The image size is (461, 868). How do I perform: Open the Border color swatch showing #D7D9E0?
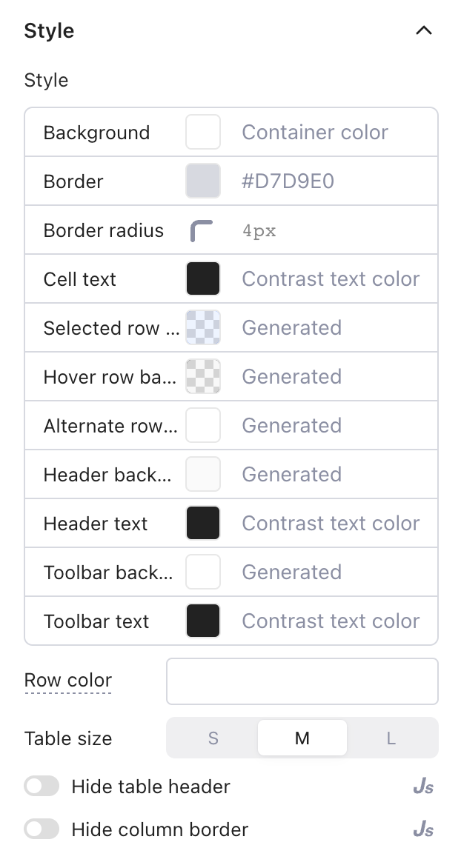(203, 181)
